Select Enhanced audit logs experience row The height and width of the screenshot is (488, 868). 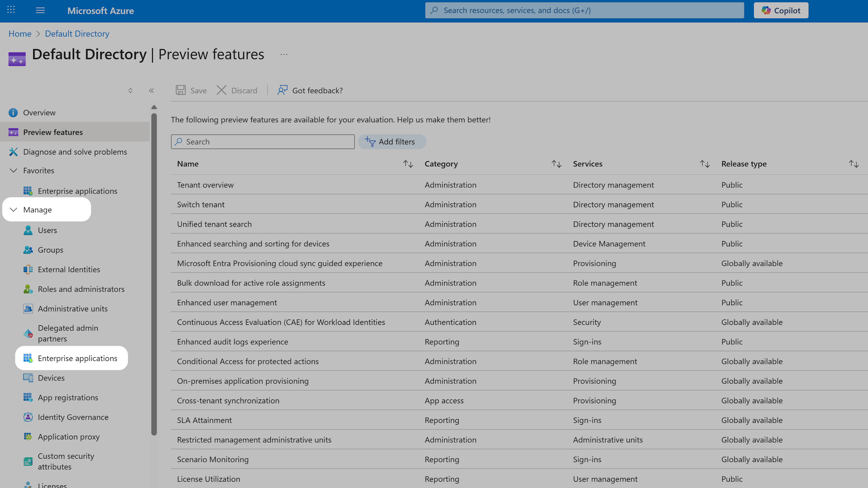coord(519,342)
